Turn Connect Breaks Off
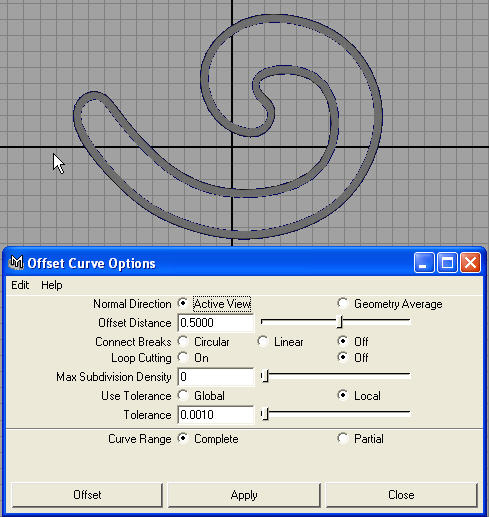The height and width of the screenshot is (517, 489). [x=343, y=341]
